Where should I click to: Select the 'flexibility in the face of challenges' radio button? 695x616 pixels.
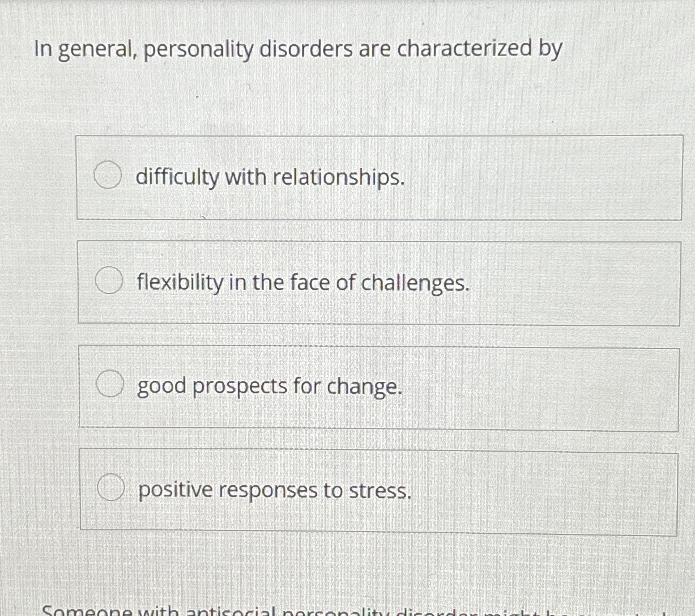click(109, 280)
